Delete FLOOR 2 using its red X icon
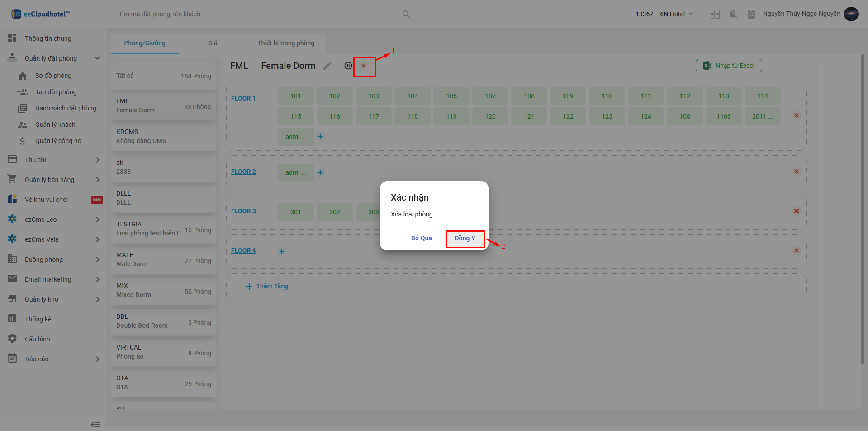 click(x=797, y=172)
